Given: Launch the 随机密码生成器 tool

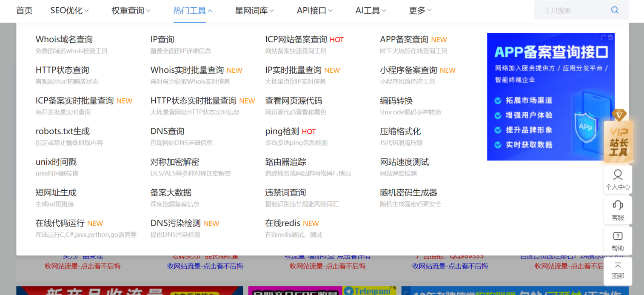Looking at the screenshot, I should pyautogui.click(x=408, y=193).
